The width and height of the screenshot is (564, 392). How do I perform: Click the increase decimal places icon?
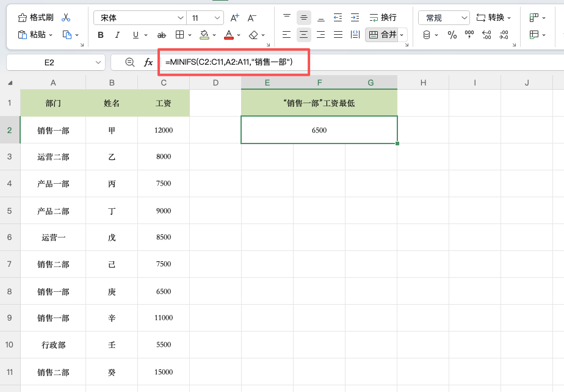(x=486, y=35)
